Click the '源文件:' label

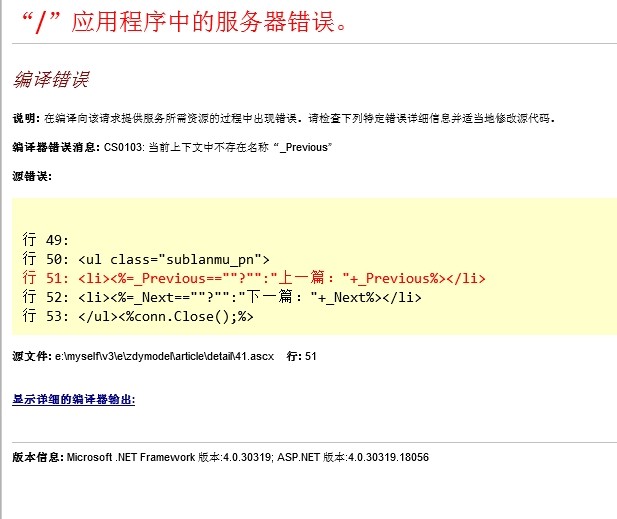[32, 356]
